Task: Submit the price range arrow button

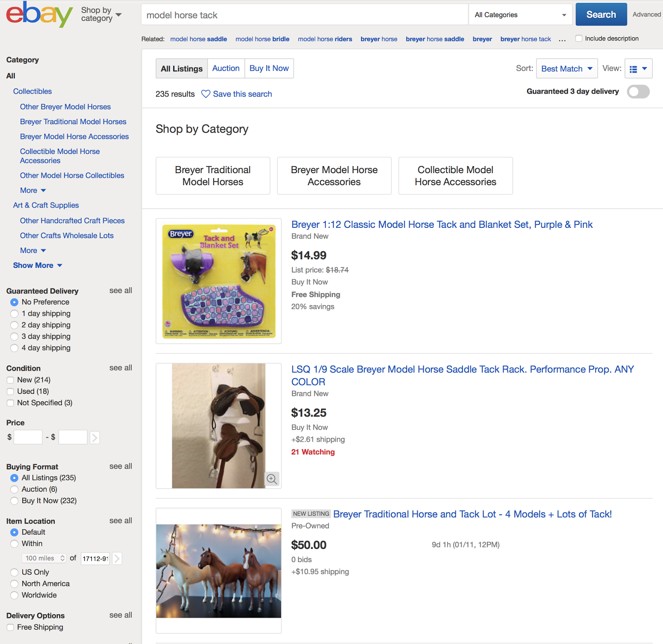Action: (95, 437)
